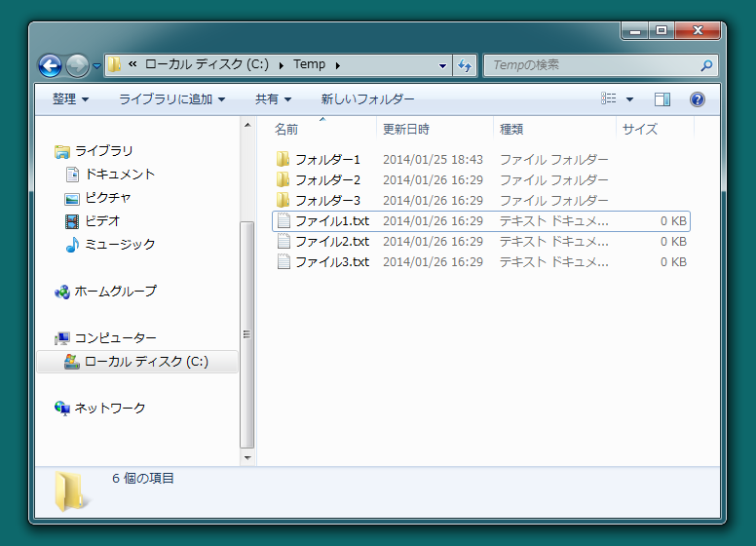
Task: Click the ネットワーク icon in sidebar
Action: (62, 409)
